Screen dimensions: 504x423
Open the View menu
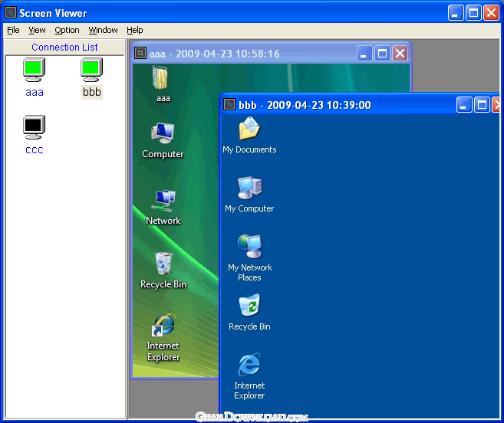click(x=37, y=30)
